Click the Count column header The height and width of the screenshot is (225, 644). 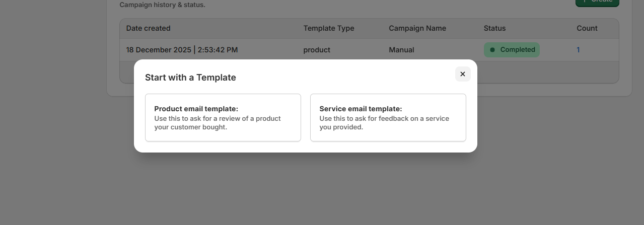587,28
